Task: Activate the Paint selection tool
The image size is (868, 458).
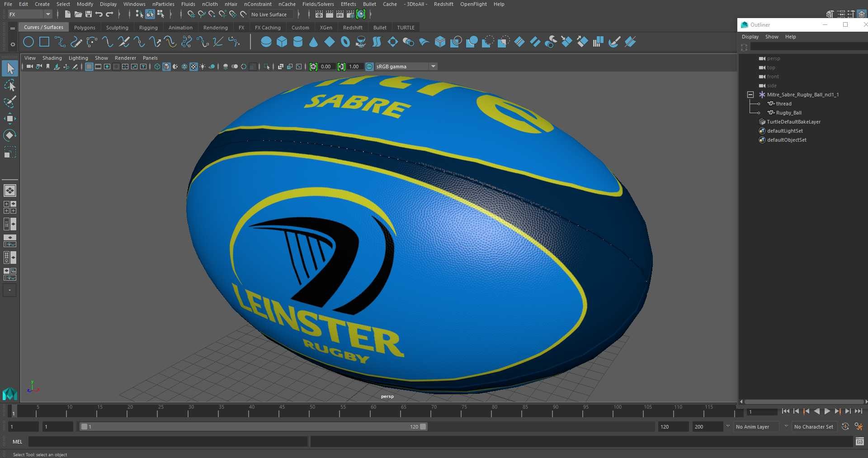Action: (10, 102)
